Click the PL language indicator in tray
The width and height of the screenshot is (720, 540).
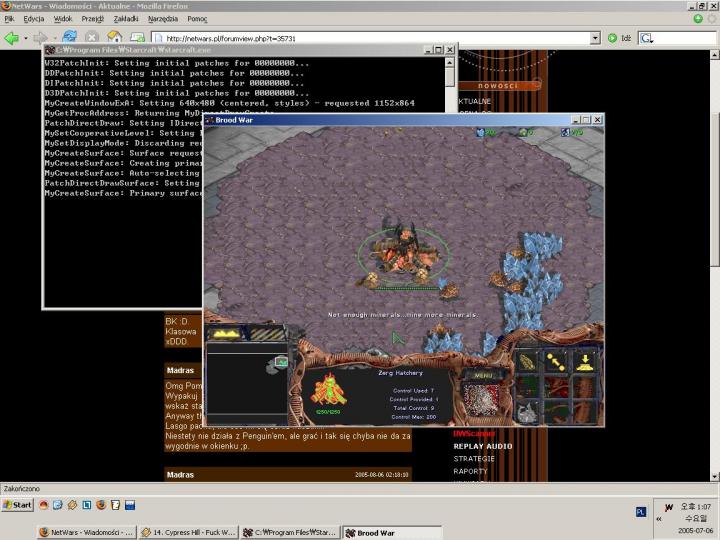(x=641, y=512)
